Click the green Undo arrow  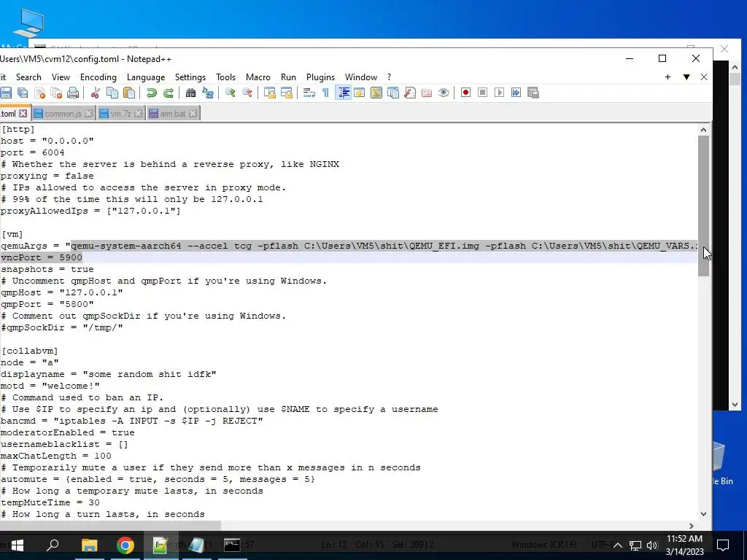[152, 93]
